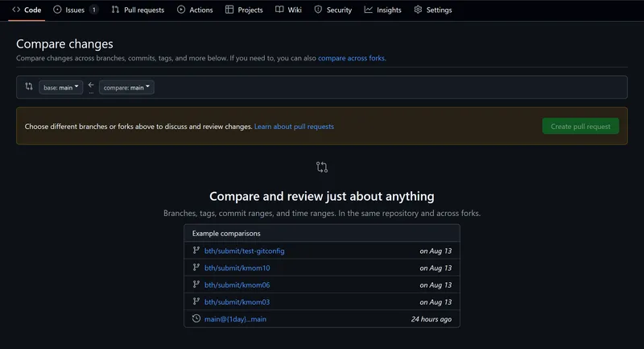
Task: Click branch icon next to bth/submit/kmom06
Action: click(x=196, y=285)
